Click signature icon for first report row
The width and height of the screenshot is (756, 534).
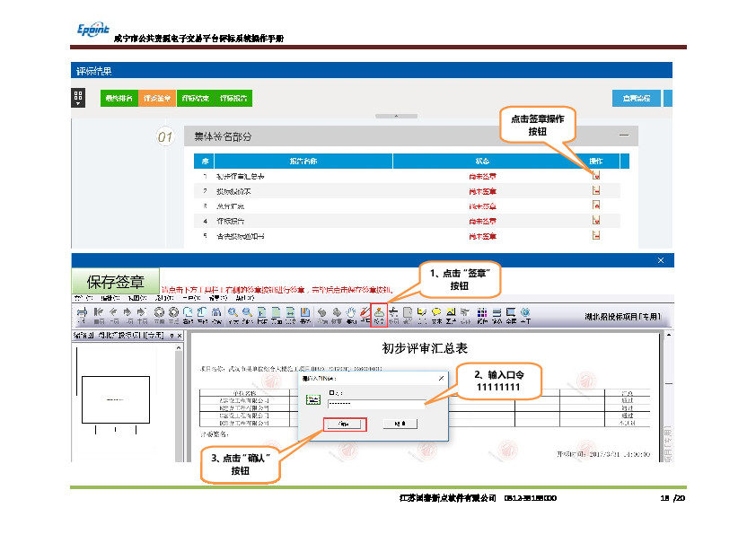[x=595, y=176]
